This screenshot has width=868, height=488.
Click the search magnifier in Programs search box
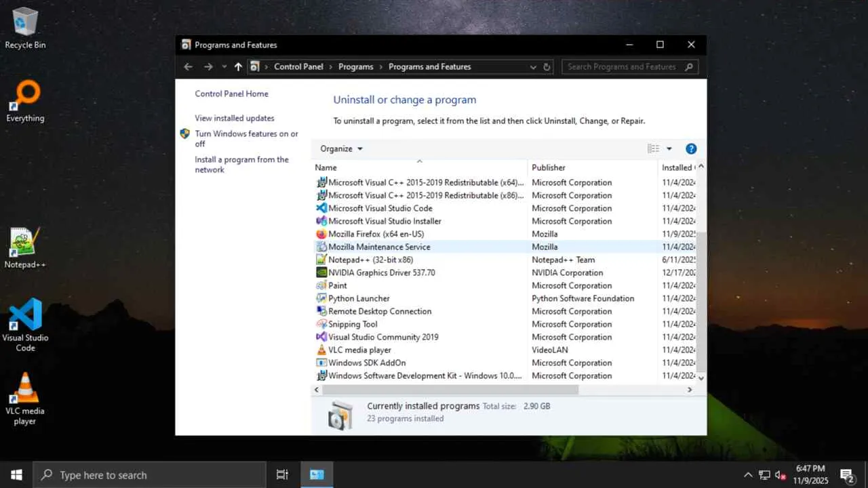(689, 66)
